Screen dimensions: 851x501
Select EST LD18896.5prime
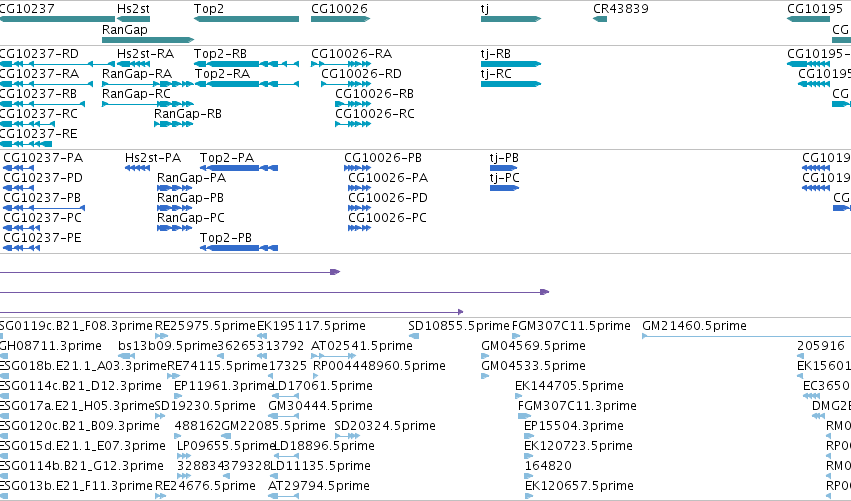pyautogui.click(x=324, y=446)
